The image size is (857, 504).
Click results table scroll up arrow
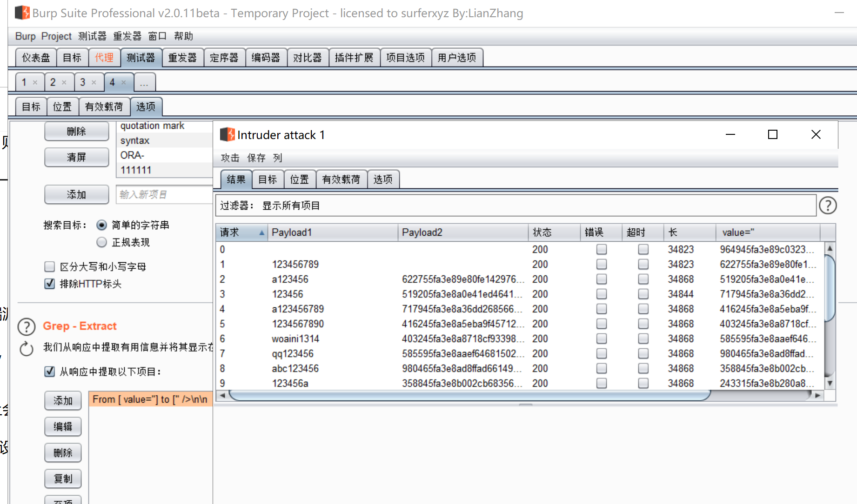830,248
